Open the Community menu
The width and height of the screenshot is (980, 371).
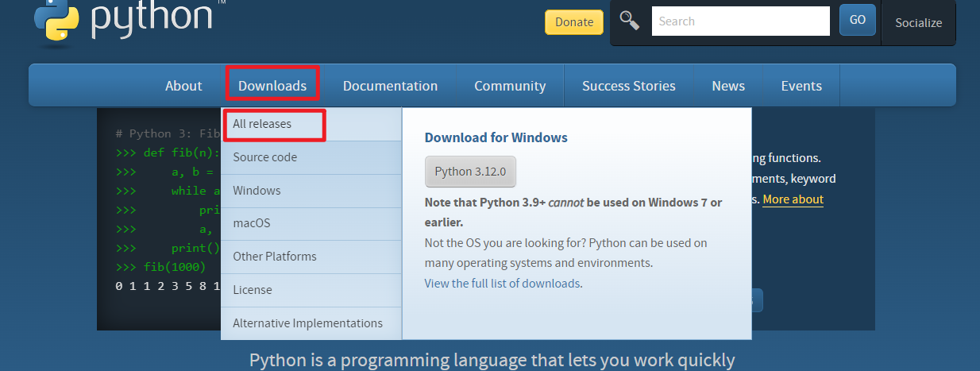click(510, 86)
